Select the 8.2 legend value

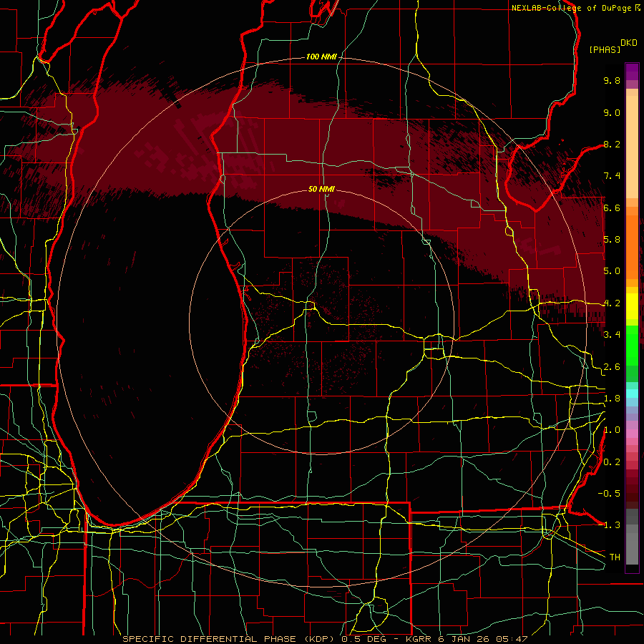coord(612,144)
